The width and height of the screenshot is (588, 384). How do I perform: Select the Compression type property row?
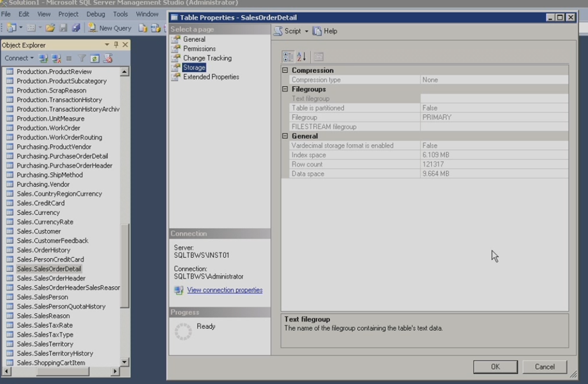click(428, 80)
